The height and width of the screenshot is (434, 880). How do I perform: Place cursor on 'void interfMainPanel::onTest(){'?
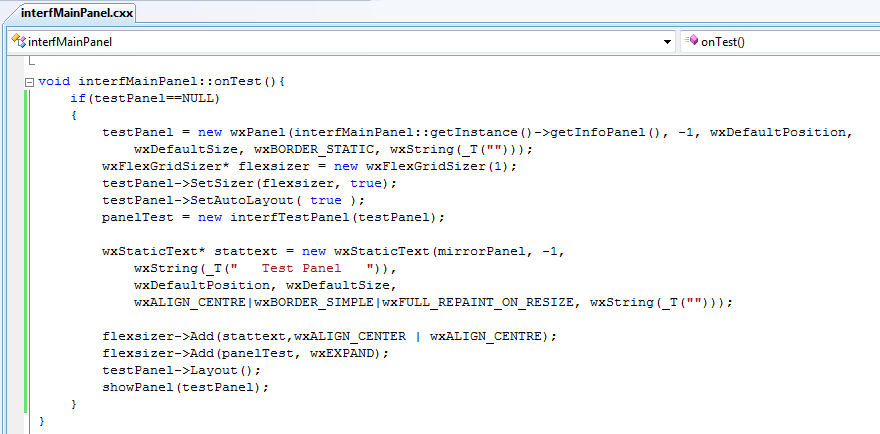(162, 82)
